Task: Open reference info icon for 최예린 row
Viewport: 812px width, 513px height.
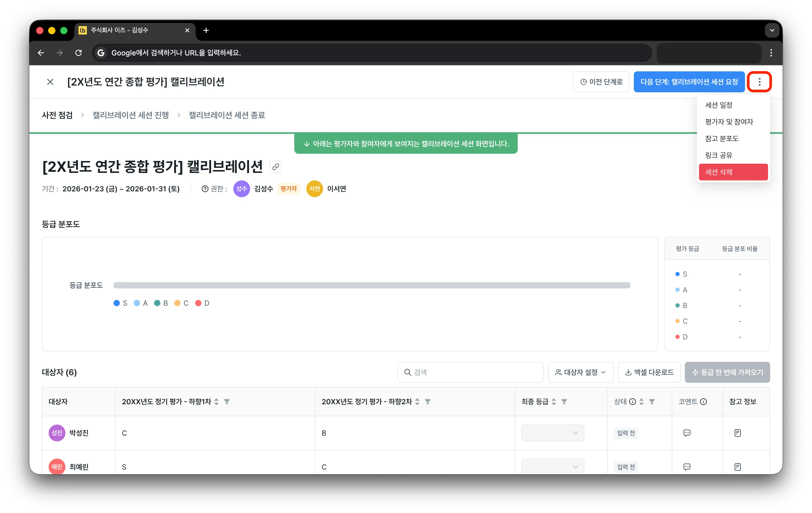Action: [737, 467]
